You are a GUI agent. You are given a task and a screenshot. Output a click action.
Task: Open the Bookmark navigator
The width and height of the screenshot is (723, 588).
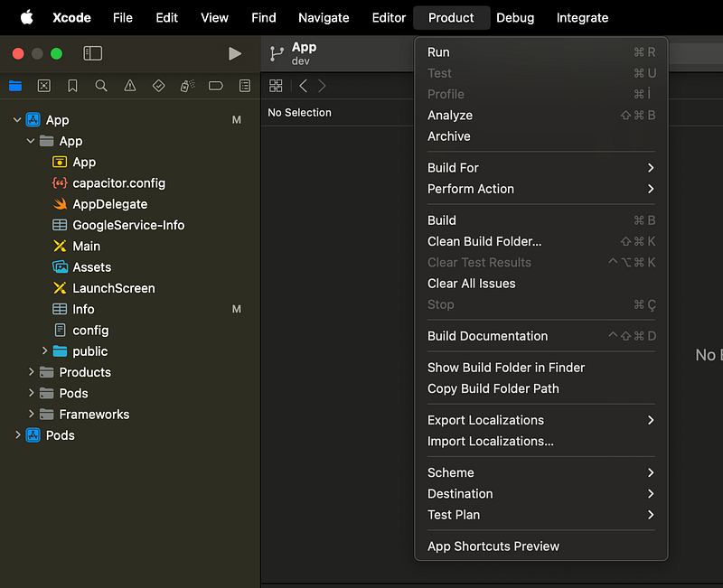tap(72, 86)
